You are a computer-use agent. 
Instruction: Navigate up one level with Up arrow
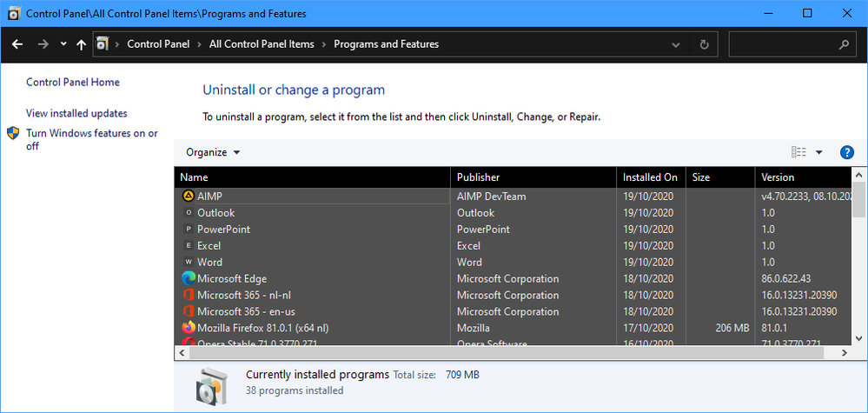point(81,44)
